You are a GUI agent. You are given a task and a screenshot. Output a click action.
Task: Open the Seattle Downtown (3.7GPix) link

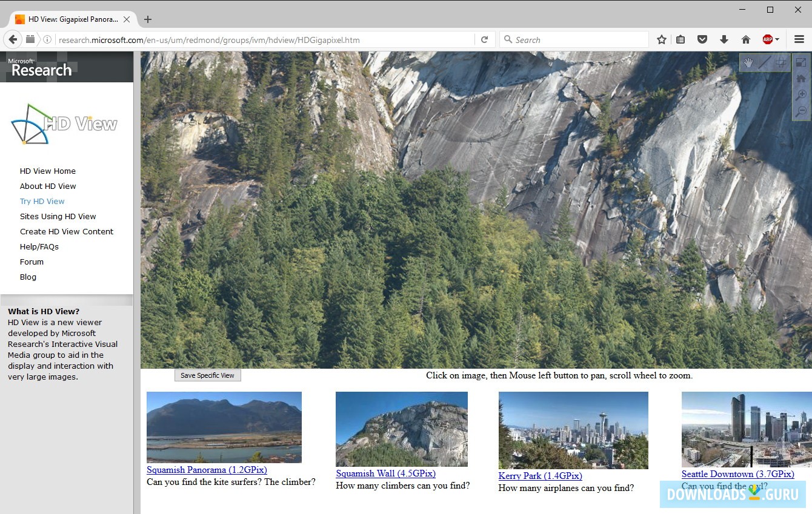(738, 474)
